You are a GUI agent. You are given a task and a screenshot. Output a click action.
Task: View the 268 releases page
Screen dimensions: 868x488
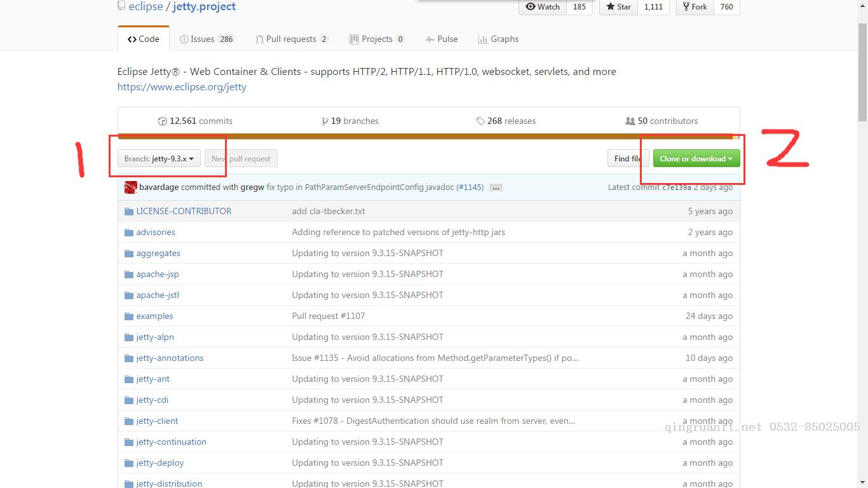click(506, 121)
